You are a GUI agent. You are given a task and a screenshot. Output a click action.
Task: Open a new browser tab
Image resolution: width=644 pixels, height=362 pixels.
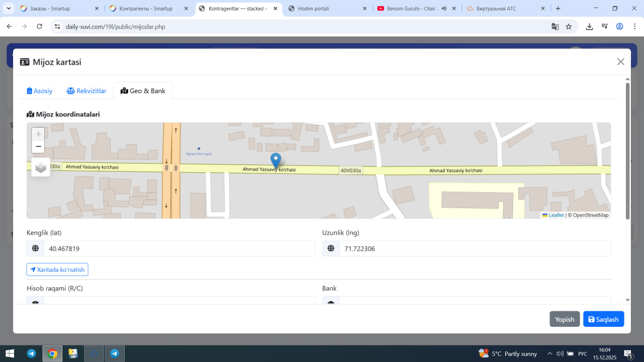coord(557,9)
